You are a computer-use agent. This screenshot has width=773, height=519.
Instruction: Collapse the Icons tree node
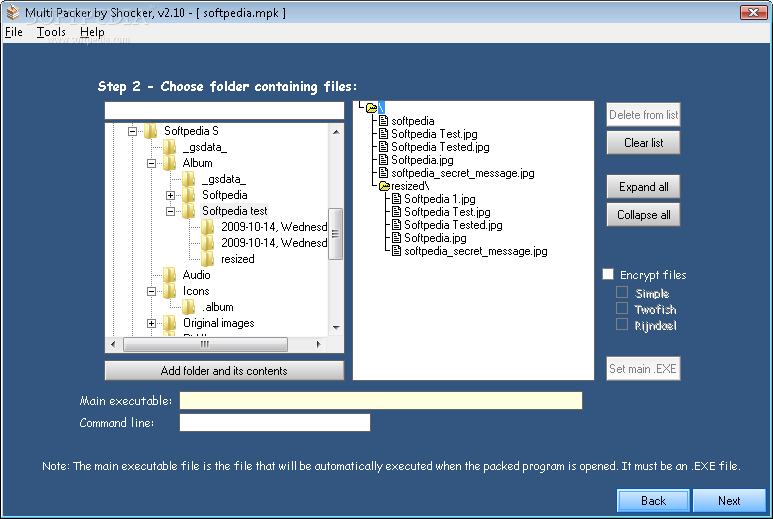click(x=151, y=291)
